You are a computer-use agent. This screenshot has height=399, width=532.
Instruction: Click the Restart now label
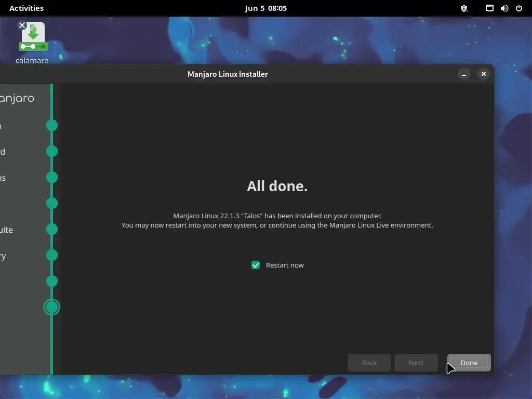285,265
